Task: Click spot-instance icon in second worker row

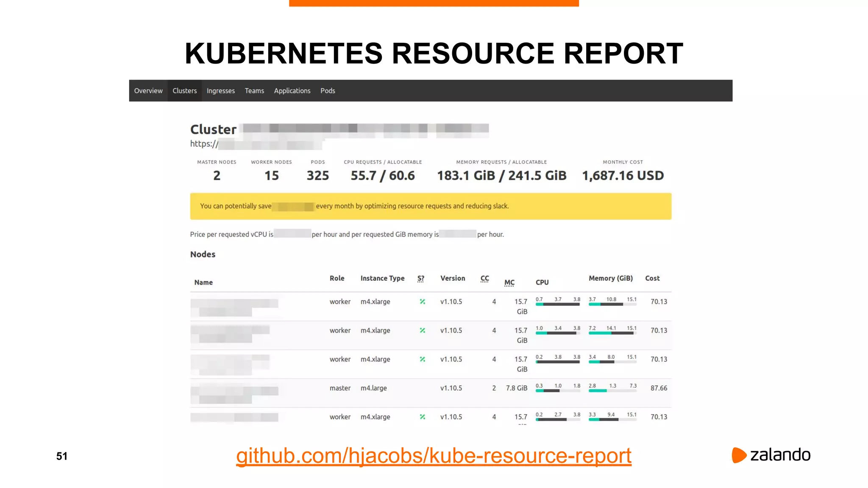Action: click(x=422, y=330)
